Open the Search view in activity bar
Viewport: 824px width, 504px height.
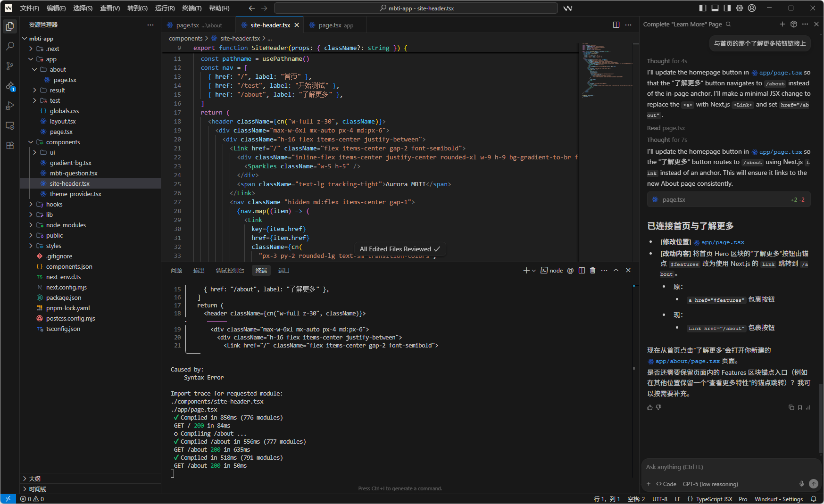pyautogui.click(x=10, y=46)
